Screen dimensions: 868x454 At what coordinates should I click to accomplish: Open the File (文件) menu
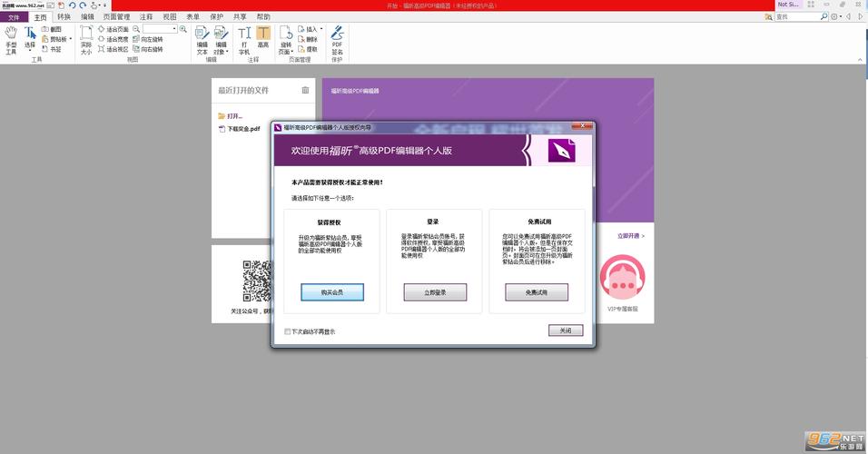coord(14,17)
